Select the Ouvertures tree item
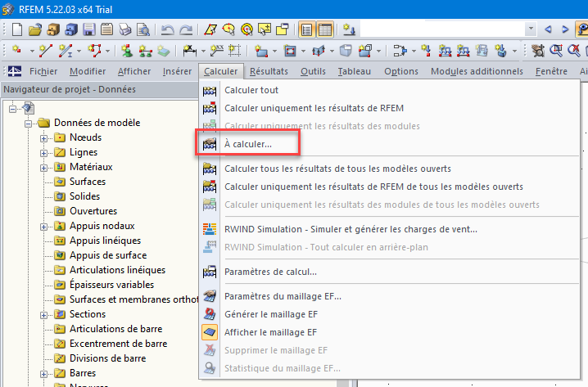The image size is (588, 387). pyautogui.click(x=93, y=211)
